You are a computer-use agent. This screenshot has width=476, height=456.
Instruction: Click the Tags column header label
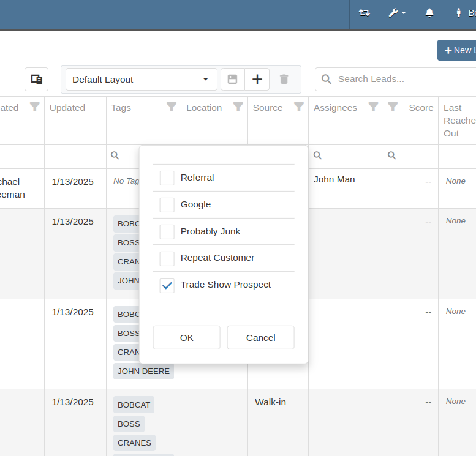coord(121,108)
